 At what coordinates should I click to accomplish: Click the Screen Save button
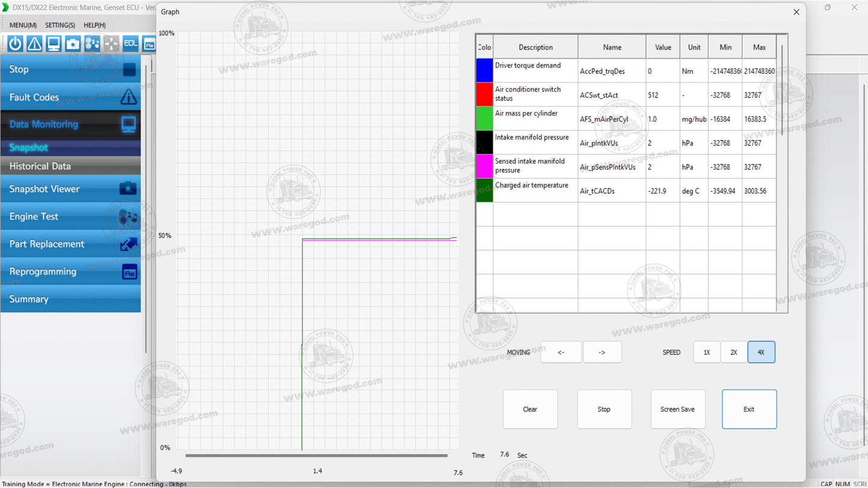pyautogui.click(x=678, y=409)
